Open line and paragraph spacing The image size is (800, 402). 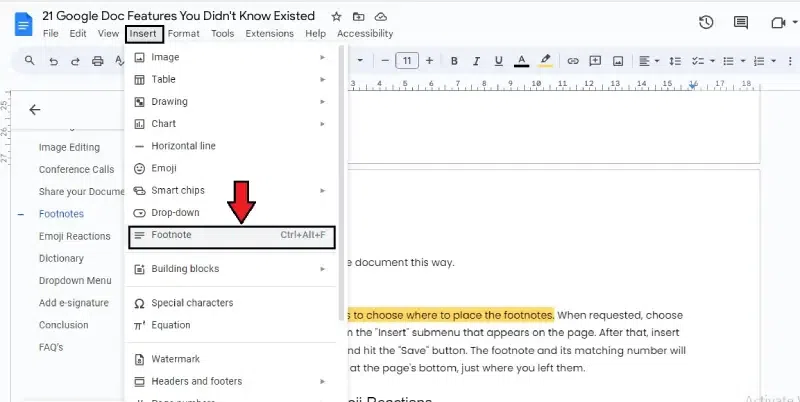tap(675, 61)
